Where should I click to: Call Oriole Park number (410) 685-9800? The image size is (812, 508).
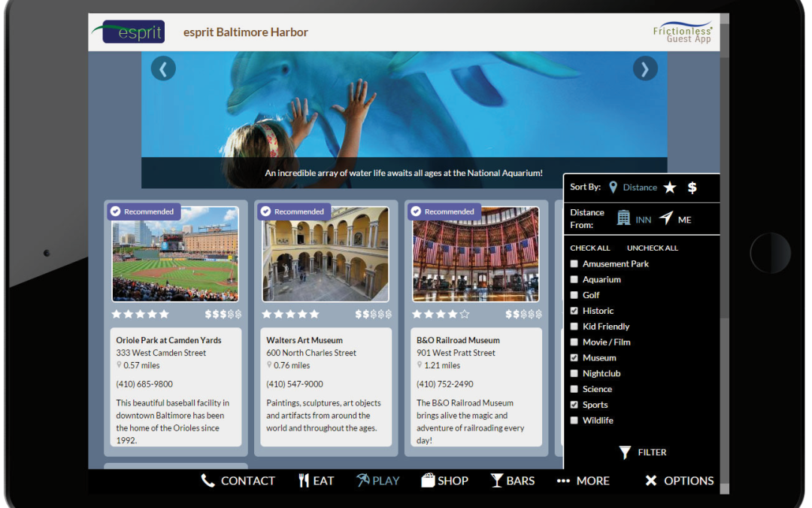(144, 384)
